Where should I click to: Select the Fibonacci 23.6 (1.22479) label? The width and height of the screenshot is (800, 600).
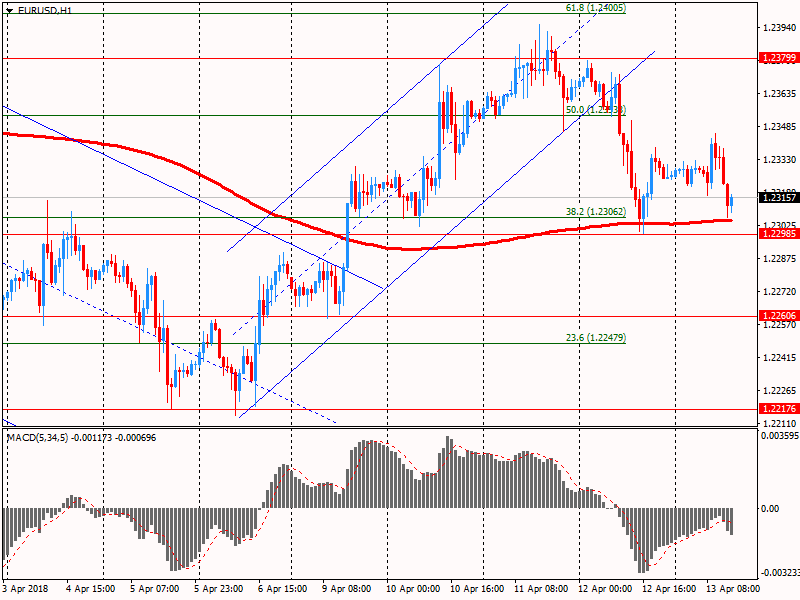[x=595, y=338]
